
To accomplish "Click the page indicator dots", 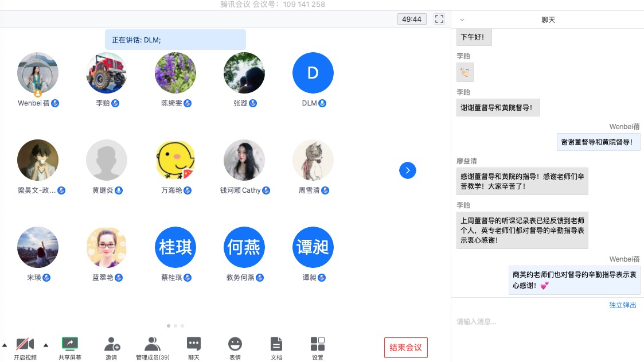I will point(175,326).
